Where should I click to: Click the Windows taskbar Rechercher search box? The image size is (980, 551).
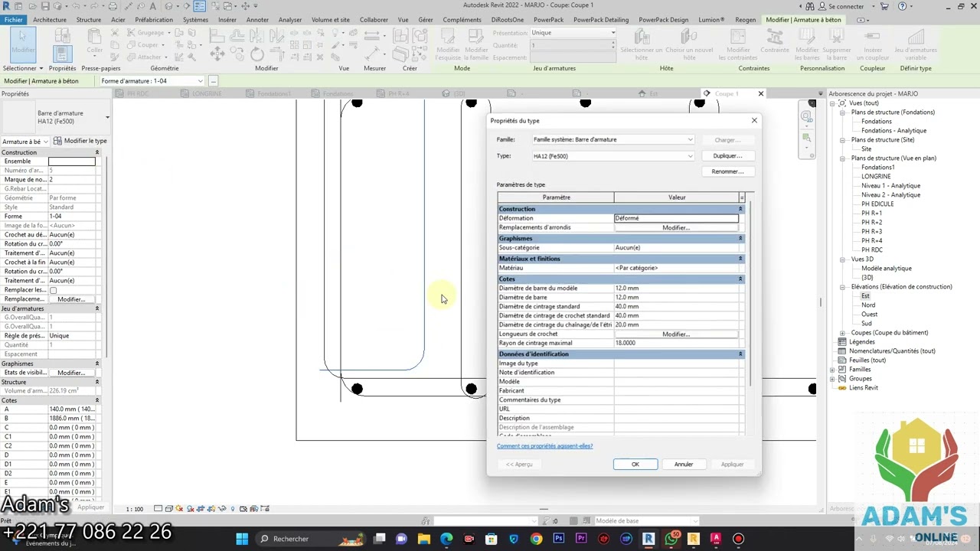(x=311, y=539)
